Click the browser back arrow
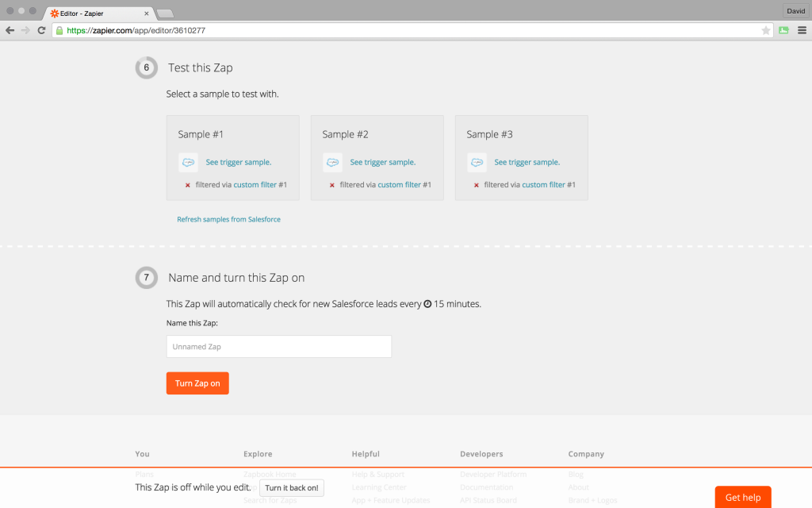This screenshot has width=812, height=508. 10,31
